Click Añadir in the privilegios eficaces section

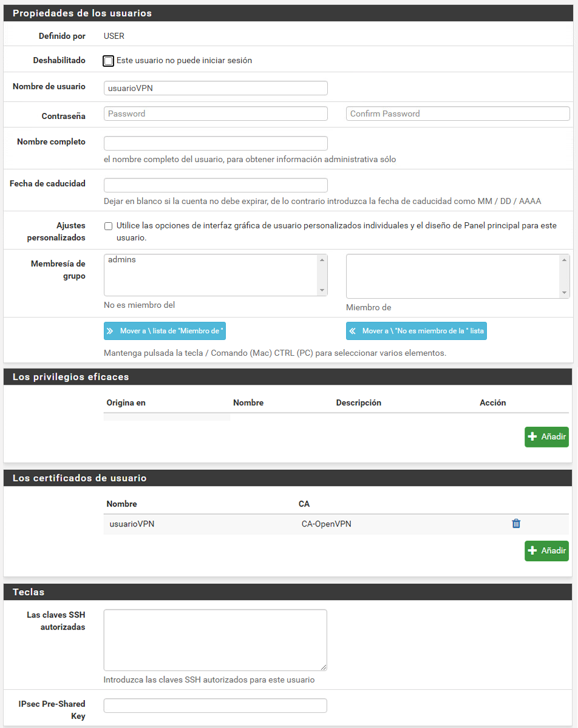[546, 437]
